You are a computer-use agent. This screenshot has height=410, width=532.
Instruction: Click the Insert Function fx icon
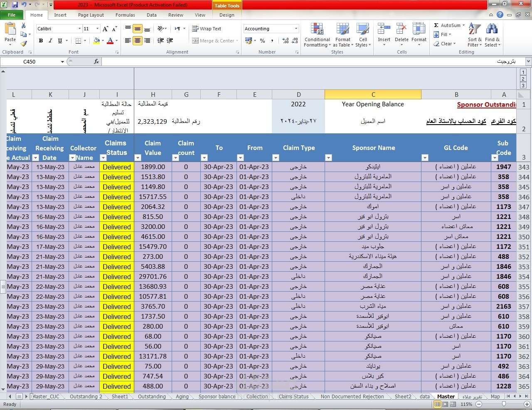96,61
